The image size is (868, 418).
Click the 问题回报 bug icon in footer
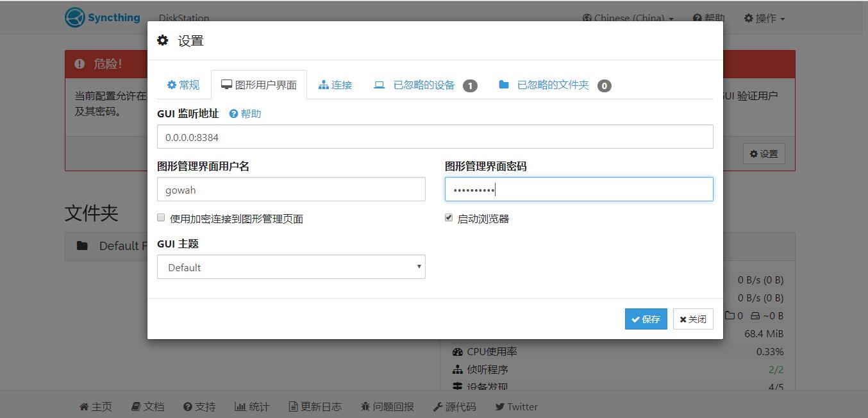coord(365,406)
